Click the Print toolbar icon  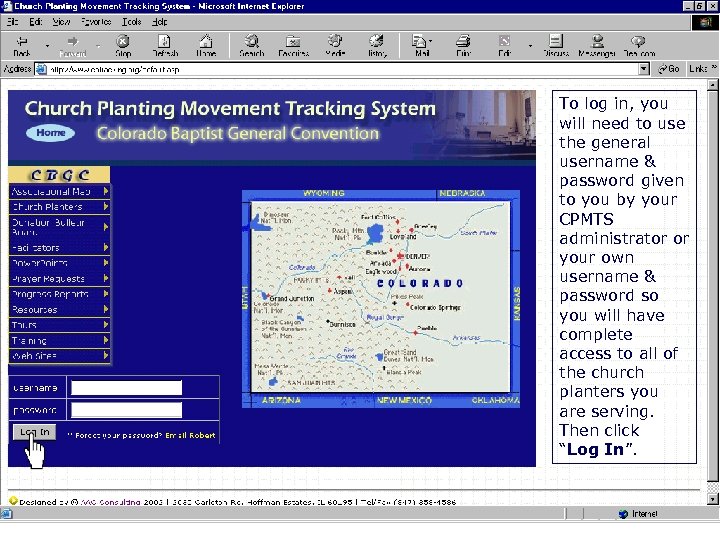(x=463, y=45)
